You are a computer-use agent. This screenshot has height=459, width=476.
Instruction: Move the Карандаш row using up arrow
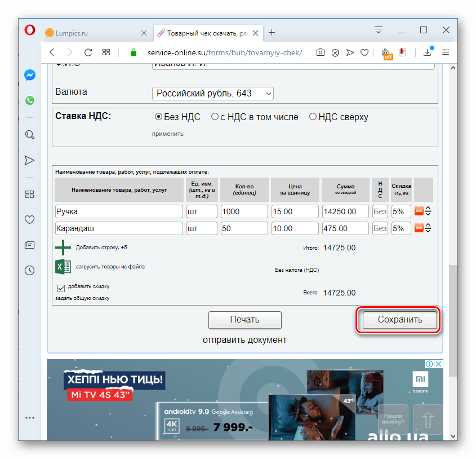coord(429,226)
